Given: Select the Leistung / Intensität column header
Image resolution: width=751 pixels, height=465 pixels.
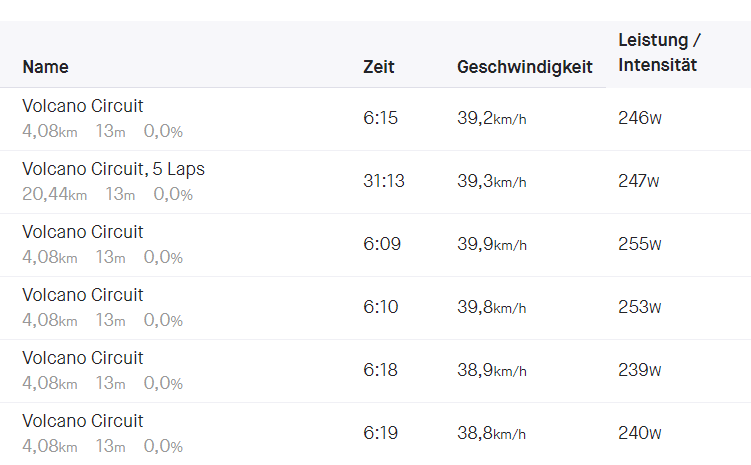Looking at the screenshot, I should (x=658, y=53).
